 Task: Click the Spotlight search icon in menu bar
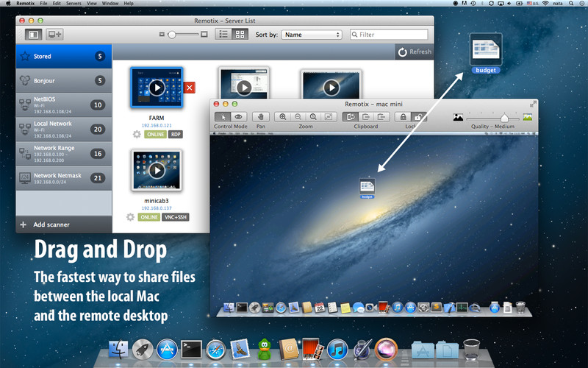[x=571, y=4]
